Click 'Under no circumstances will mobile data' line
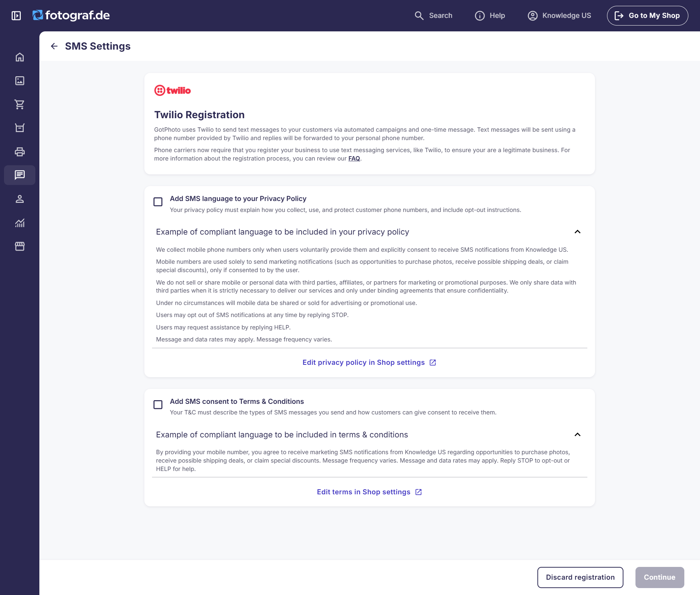Screen dimensions: 700x595 (x=287, y=303)
